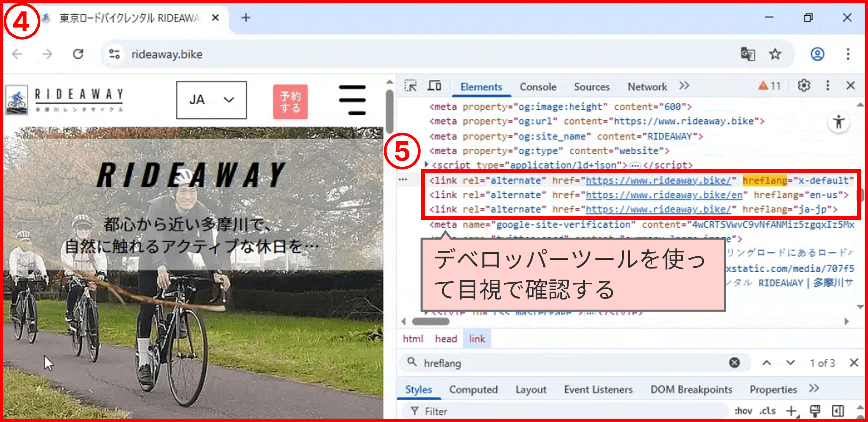
Task: Open the JA language selector
Action: 211,99
